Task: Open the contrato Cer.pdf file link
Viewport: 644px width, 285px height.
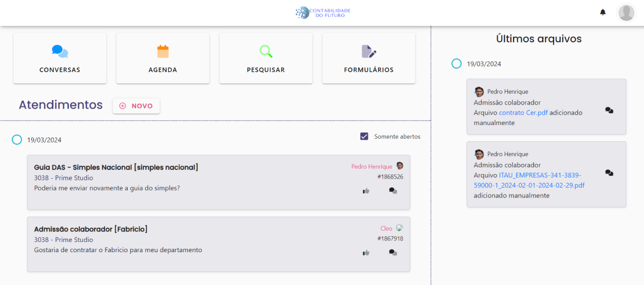Action: coord(523,113)
